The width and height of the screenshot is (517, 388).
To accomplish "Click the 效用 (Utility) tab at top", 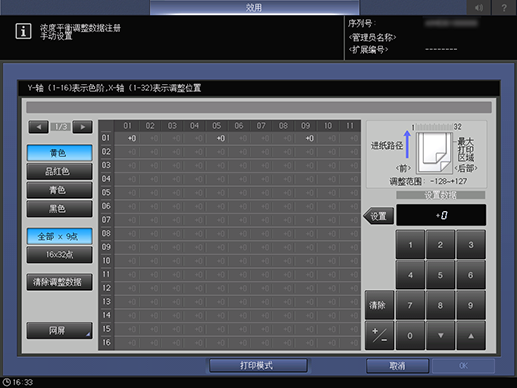I will click(254, 7).
